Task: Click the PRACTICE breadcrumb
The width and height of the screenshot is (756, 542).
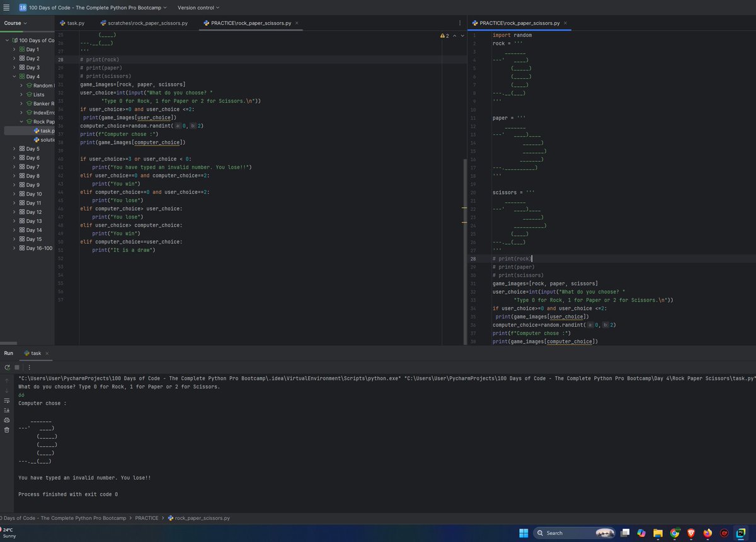Action: [x=147, y=518]
